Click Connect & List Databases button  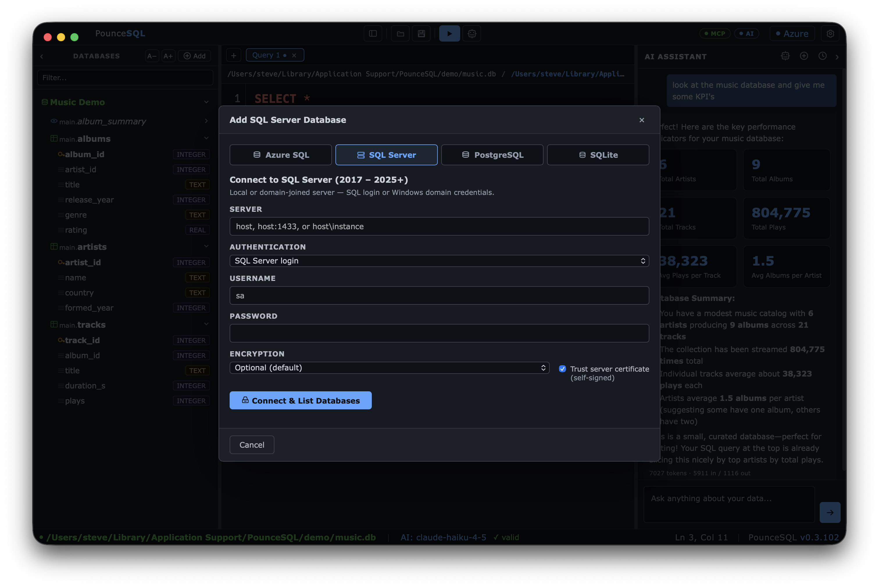301,401
